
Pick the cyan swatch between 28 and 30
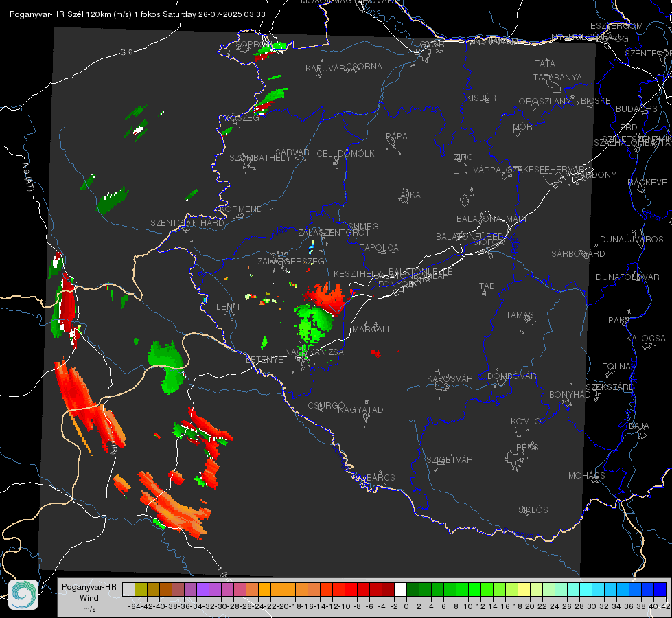click(586, 589)
